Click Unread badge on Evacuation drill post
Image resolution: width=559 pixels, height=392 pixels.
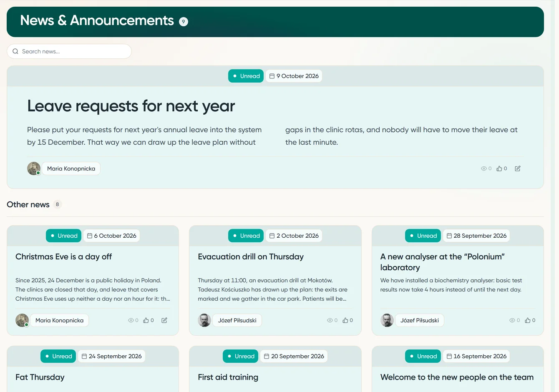coord(246,236)
